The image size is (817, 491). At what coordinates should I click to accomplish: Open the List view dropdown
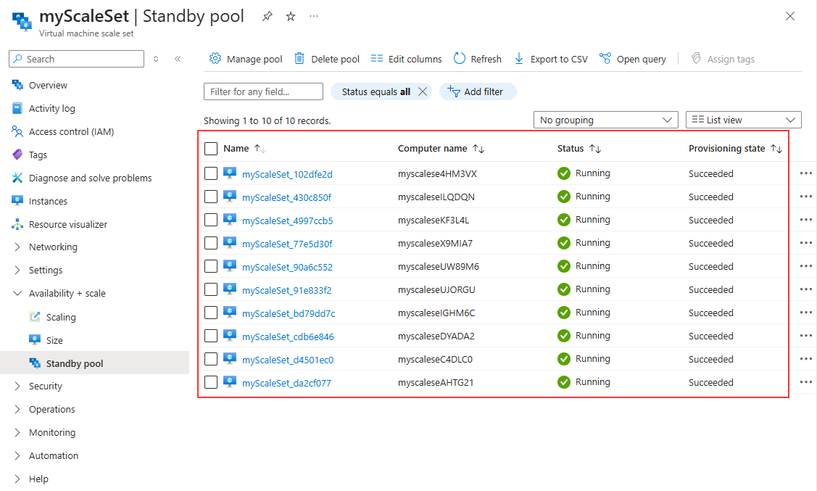(x=744, y=120)
